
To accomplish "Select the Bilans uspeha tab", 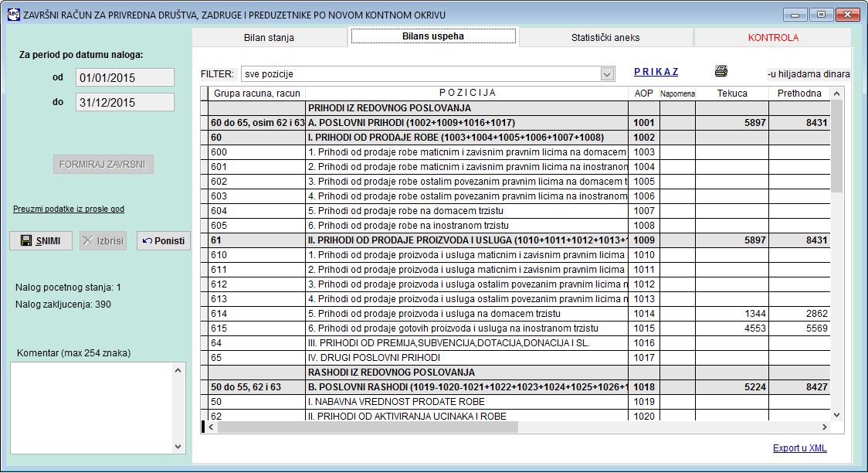I will pos(433,36).
